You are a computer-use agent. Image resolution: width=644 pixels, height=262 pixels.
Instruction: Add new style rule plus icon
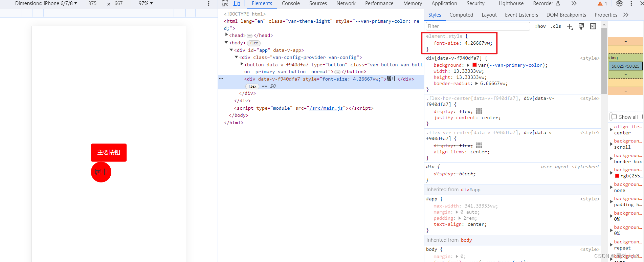[570, 26]
